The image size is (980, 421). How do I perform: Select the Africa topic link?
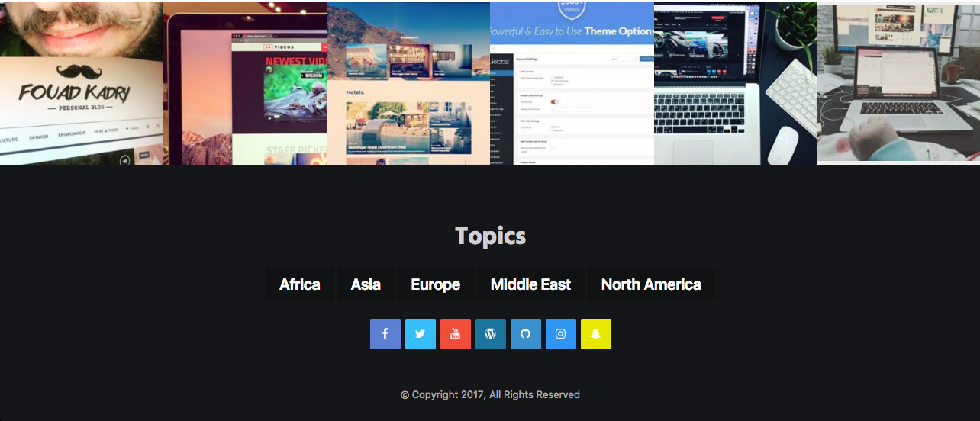(299, 284)
